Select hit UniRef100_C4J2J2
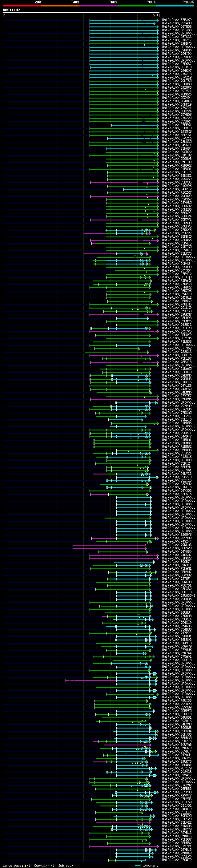 [x=177, y=189]
